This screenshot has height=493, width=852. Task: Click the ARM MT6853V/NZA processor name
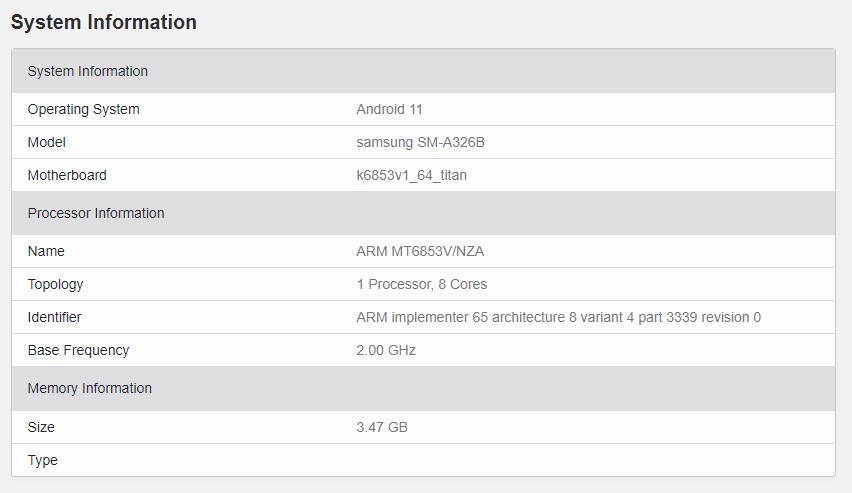coord(420,251)
